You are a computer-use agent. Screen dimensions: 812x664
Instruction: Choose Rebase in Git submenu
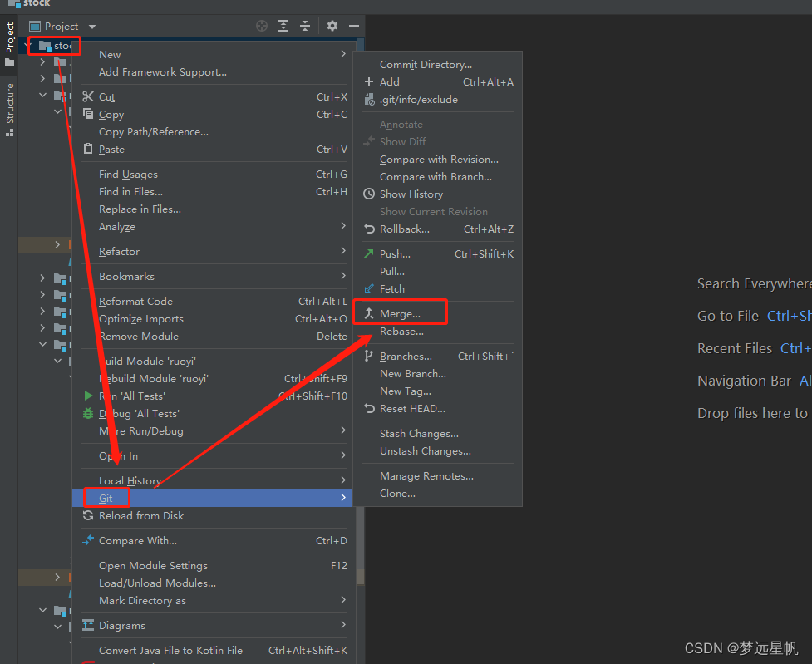[438, 332]
